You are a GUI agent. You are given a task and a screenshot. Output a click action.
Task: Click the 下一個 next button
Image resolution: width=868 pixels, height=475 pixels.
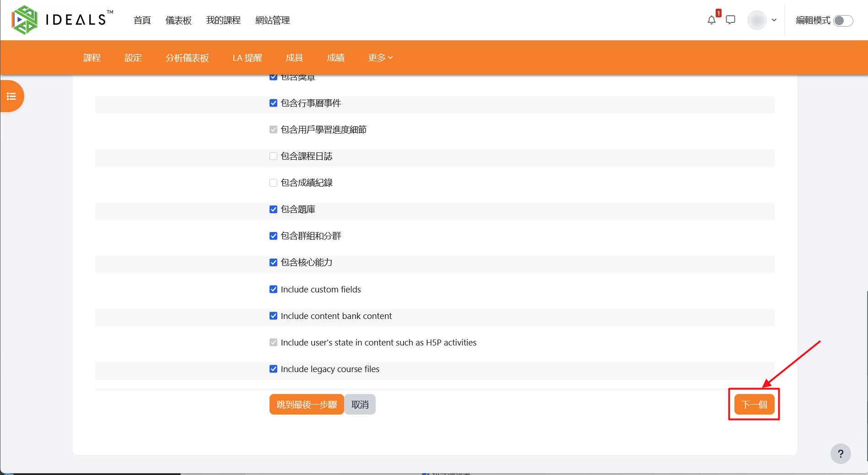(754, 405)
